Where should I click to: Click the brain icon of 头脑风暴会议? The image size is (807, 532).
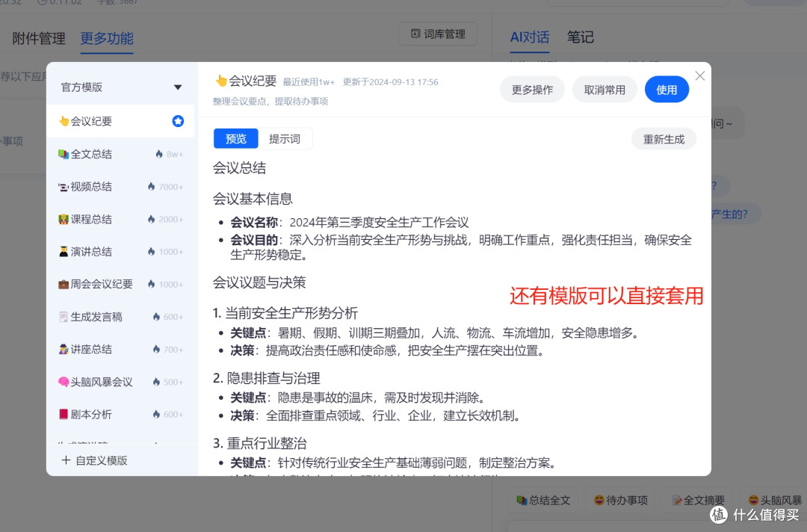point(64,382)
